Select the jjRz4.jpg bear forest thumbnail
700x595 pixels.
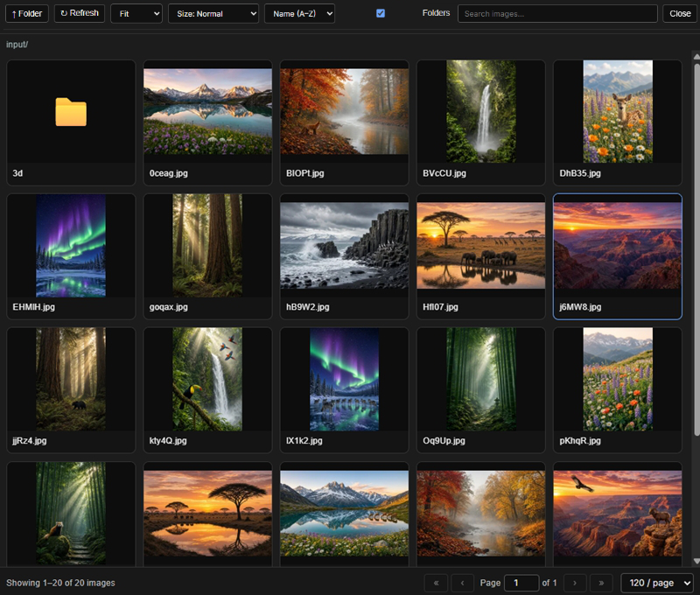(71, 379)
